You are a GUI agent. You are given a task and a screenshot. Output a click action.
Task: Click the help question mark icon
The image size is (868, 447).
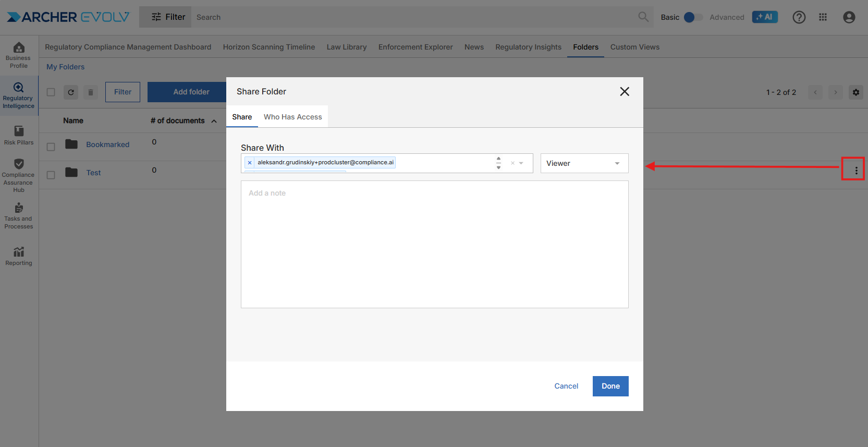click(799, 17)
